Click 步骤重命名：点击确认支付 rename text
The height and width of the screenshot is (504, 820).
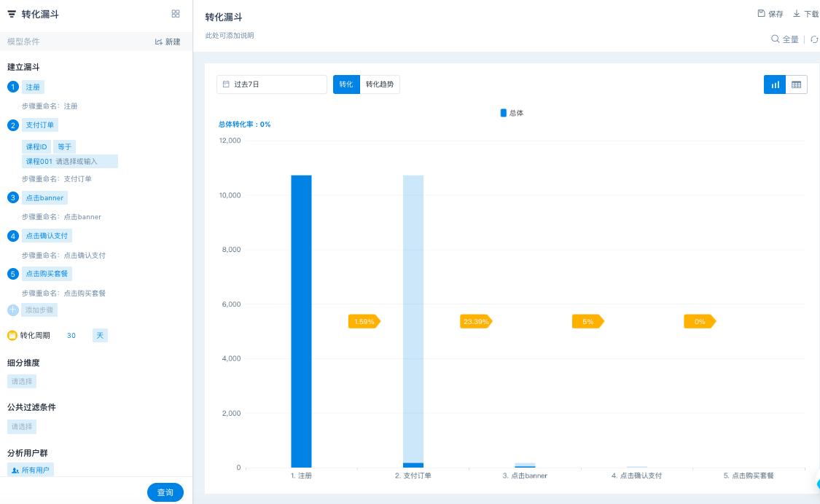(x=63, y=255)
